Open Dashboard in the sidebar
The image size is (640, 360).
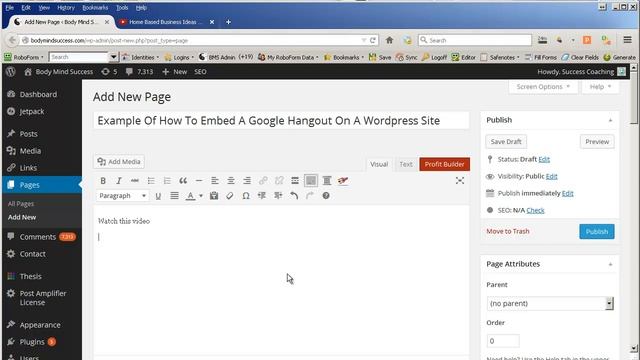pyautogui.click(x=38, y=94)
